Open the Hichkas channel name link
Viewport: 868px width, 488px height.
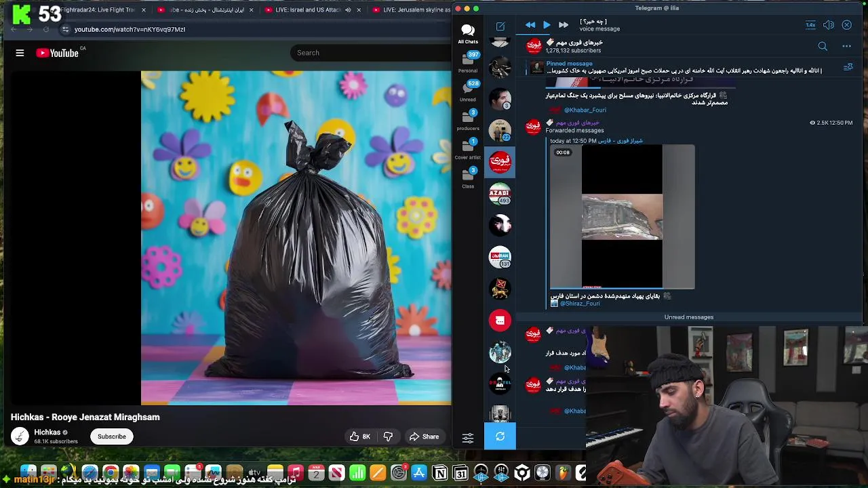47,432
